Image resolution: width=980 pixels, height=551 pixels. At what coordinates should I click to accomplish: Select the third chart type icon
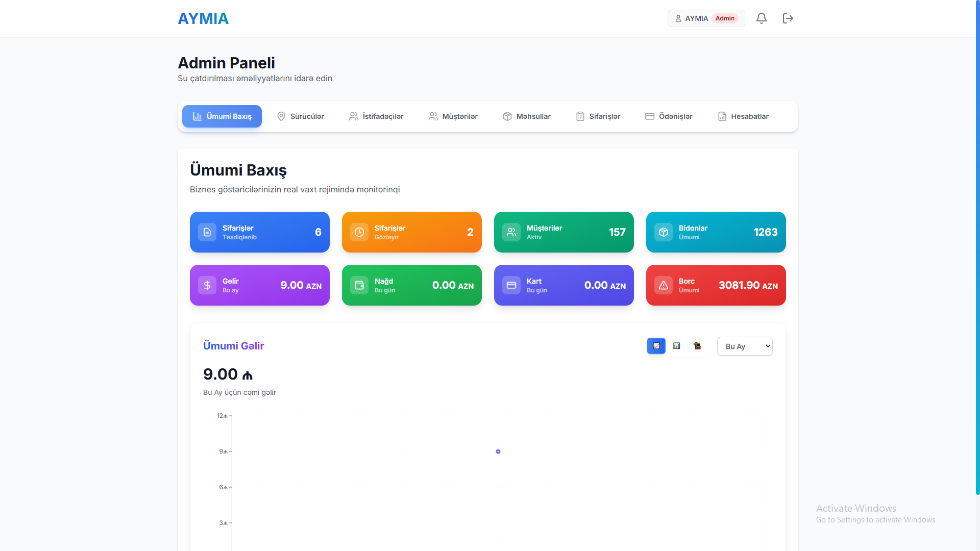point(697,346)
